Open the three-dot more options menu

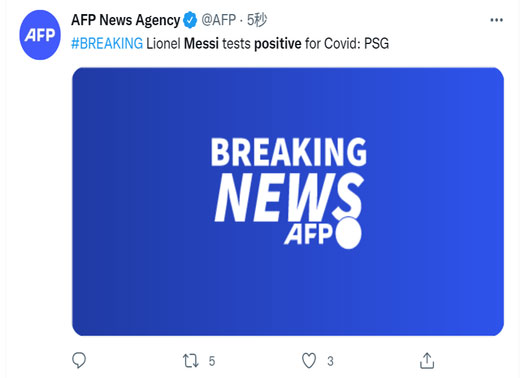click(x=496, y=20)
